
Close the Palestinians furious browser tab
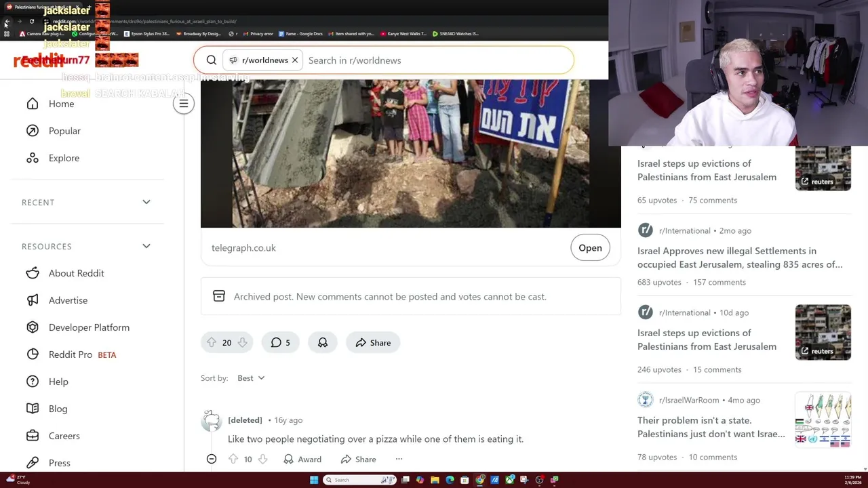pos(78,7)
